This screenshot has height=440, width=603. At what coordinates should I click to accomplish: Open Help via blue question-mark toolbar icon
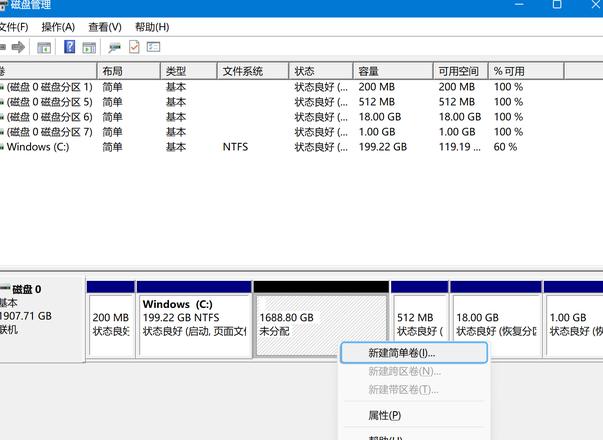(x=70, y=47)
